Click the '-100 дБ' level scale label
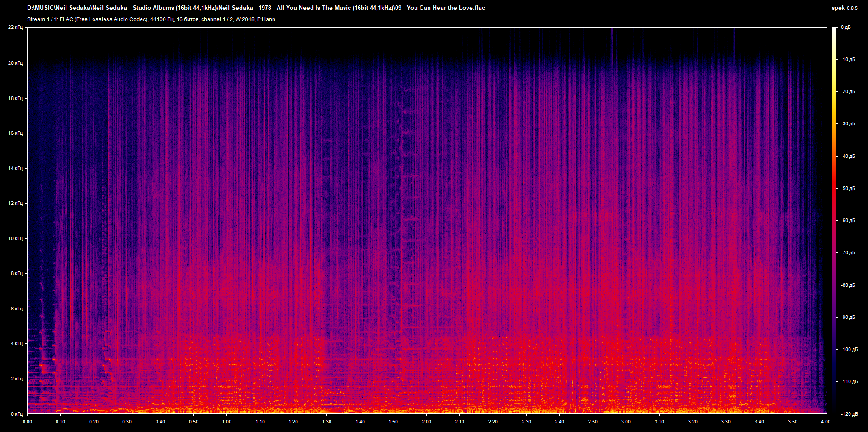Screen dimensions: 868x432 (x=849, y=350)
